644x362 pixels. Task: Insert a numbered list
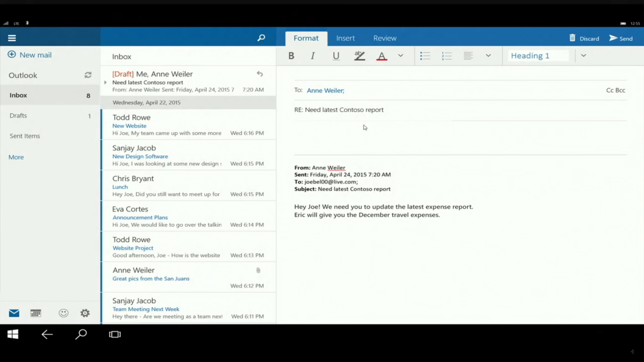447,56
